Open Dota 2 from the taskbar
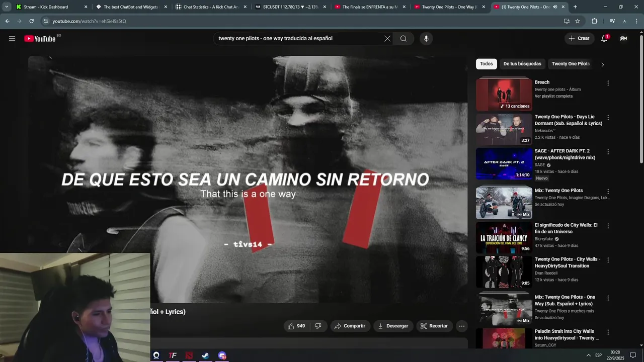 [x=189, y=355]
